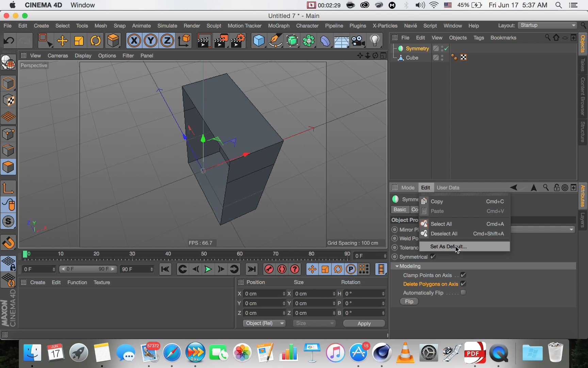Open the Render to Picture Viewer icon
The image size is (588, 368).
pyautogui.click(x=221, y=40)
